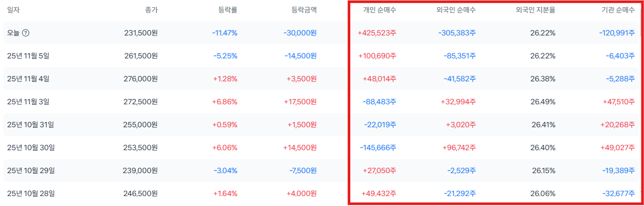Click the -14,500원 change amount

(301, 56)
